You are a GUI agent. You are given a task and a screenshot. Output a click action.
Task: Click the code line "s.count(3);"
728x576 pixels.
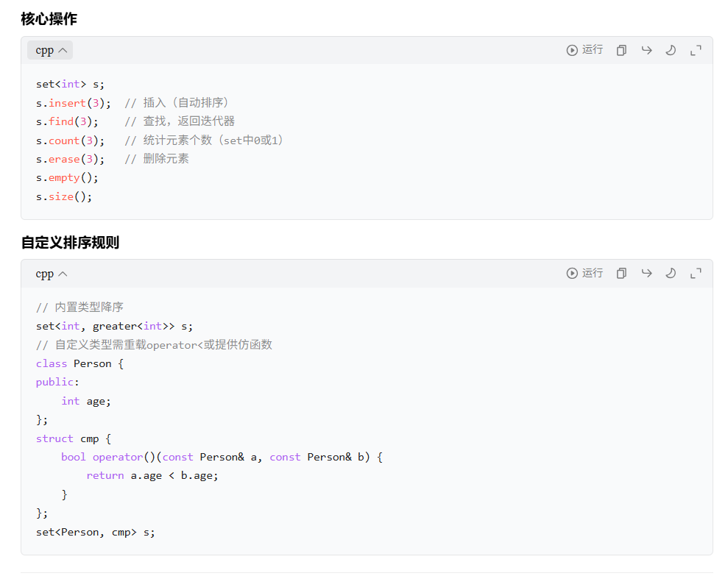pyautogui.click(x=70, y=141)
